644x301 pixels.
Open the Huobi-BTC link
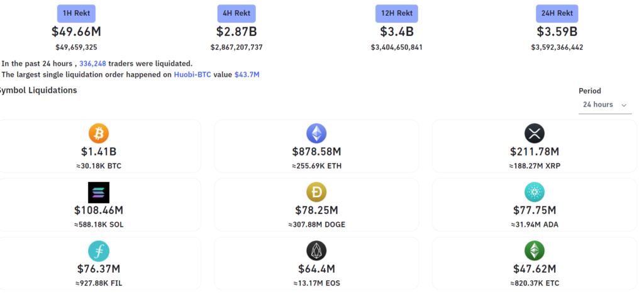[192, 74]
